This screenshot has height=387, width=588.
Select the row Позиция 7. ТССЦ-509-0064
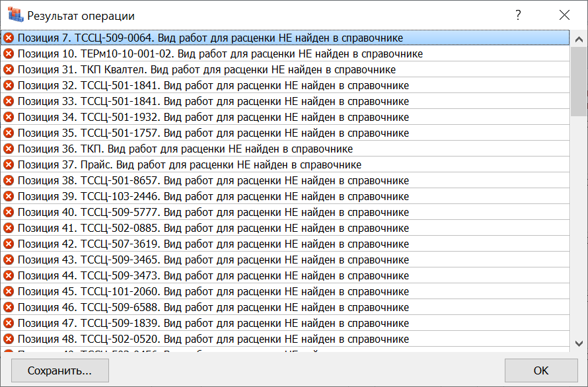pos(285,38)
